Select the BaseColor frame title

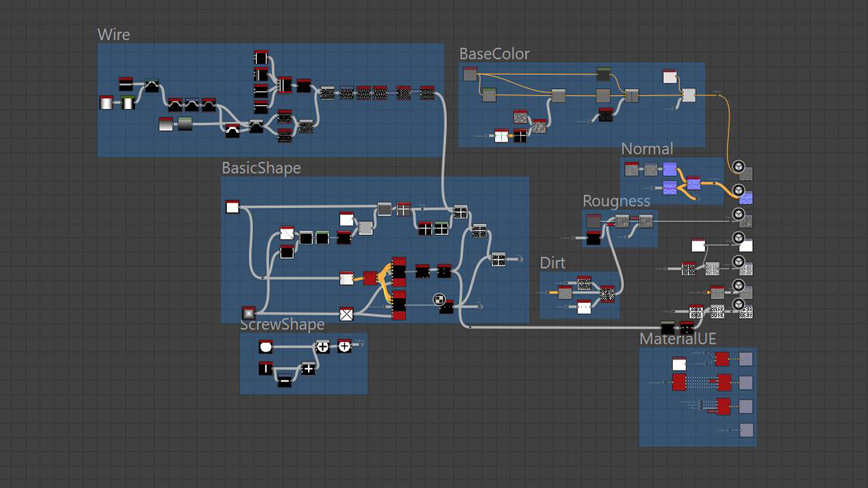(494, 54)
